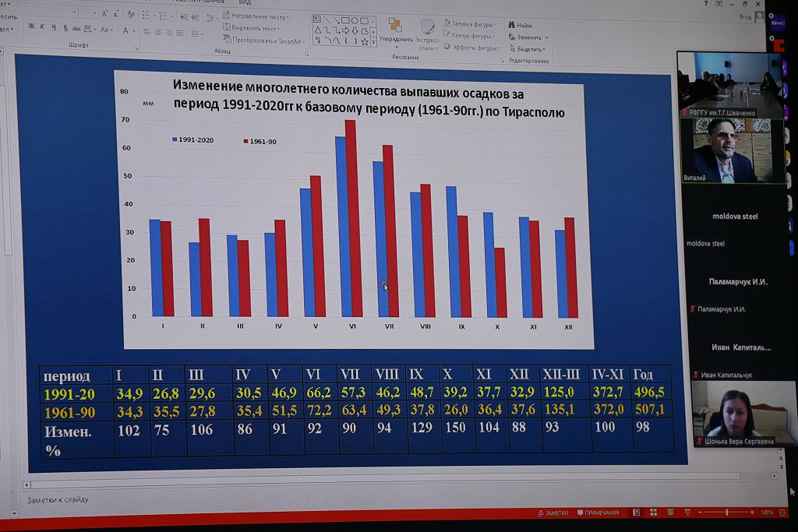Image resolution: width=798 pixels, height=532 pixels.
Task: Toggle Comments (Примечания) pane in status bar
Action: click(x=597, y=513)
